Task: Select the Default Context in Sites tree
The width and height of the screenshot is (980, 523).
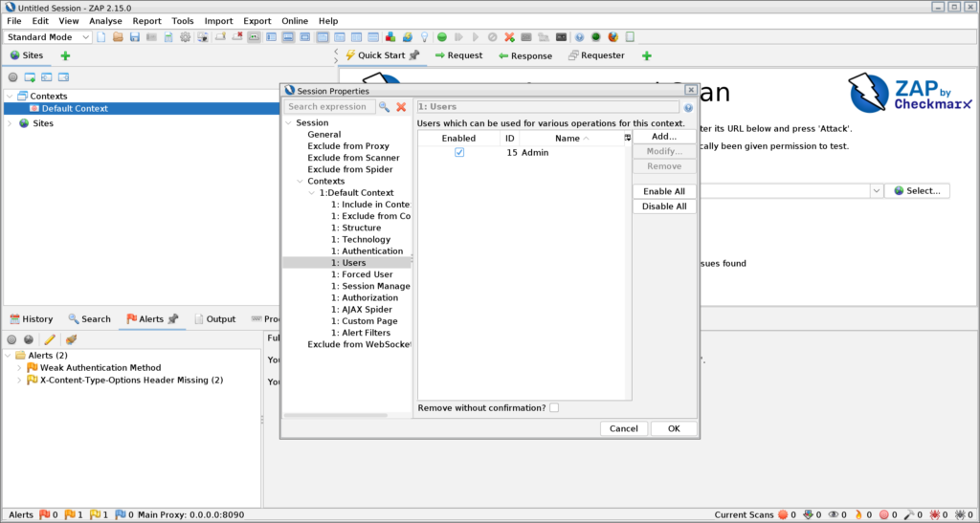Action: [x=75, y=109]
